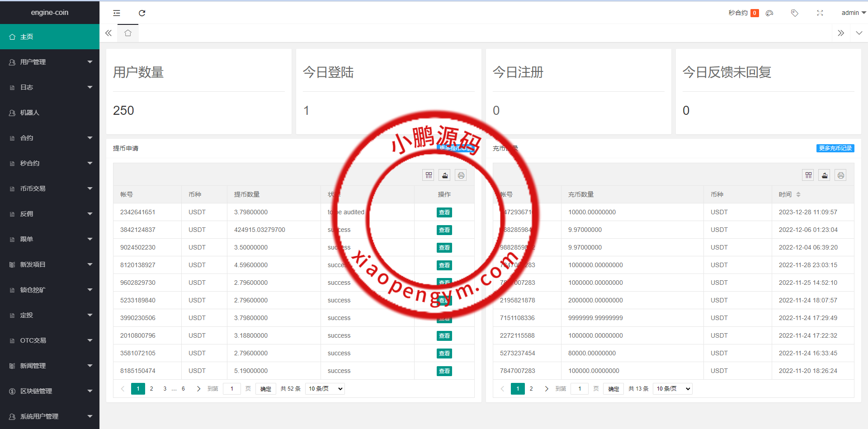
Task: Expand the 用户管理 sidebar menu
Action: (x=50, y=62)
